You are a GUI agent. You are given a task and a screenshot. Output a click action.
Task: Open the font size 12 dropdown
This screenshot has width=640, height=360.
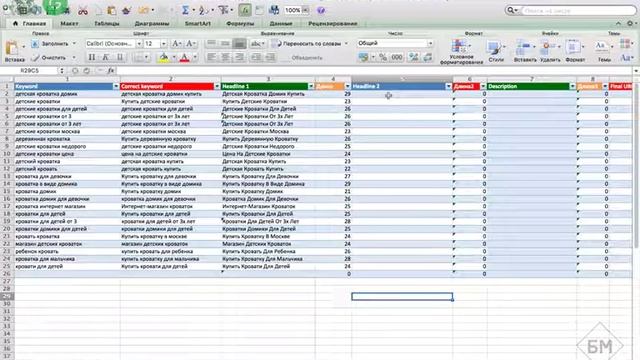pos(164,44)
